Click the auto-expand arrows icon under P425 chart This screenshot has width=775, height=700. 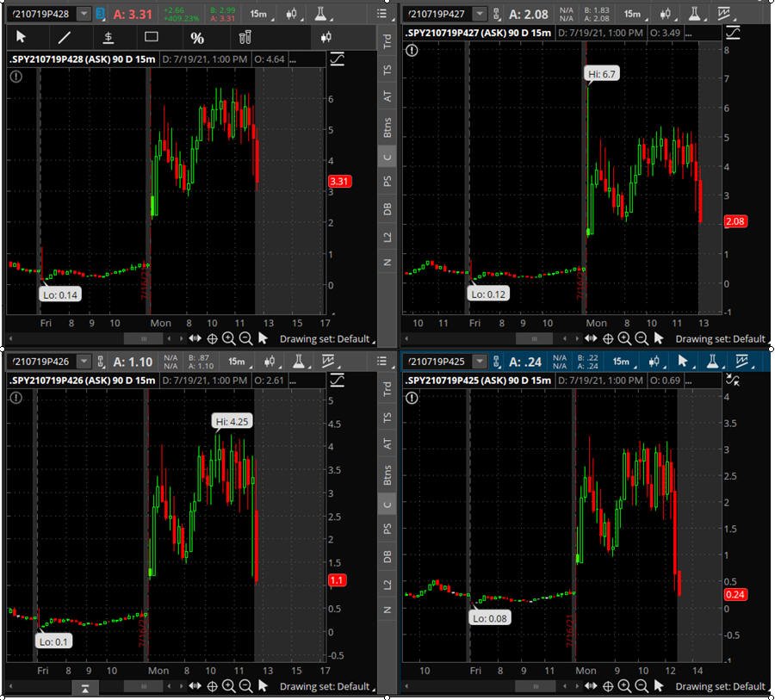[x=591, y=685]
